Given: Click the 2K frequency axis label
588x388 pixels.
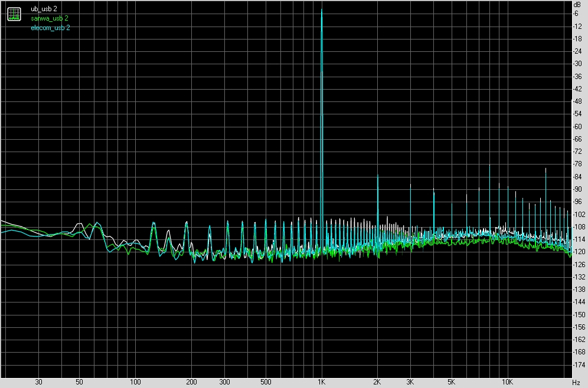Looking at the screenshot, I should point(377,382).
